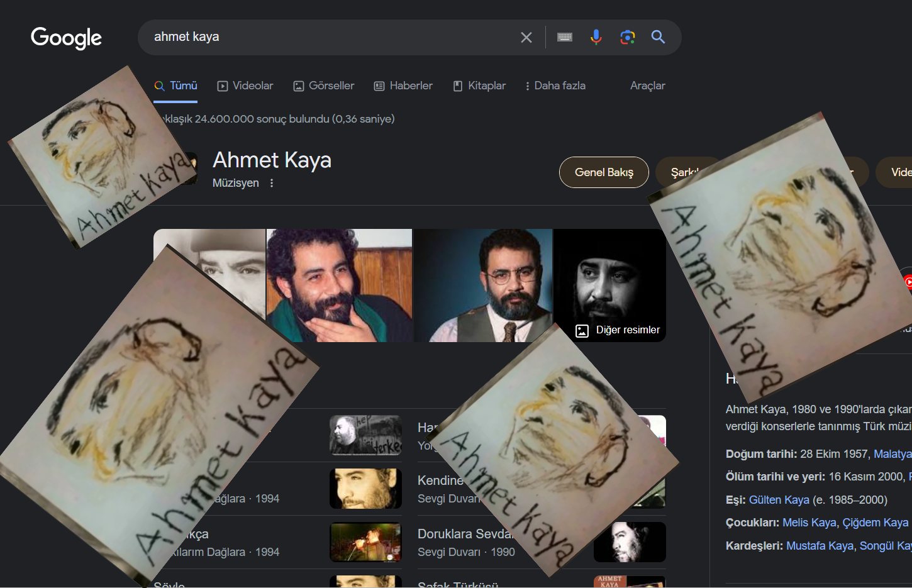Viewport: 912px width, 588px height.
Task: Select the Genel Bakış chip
Action: click(604, 172)
